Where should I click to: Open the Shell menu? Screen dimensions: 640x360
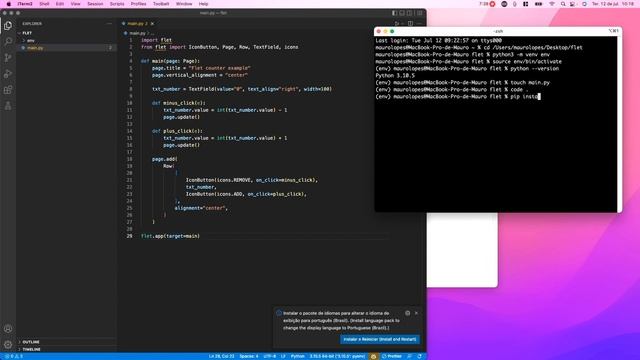(44, 4)
